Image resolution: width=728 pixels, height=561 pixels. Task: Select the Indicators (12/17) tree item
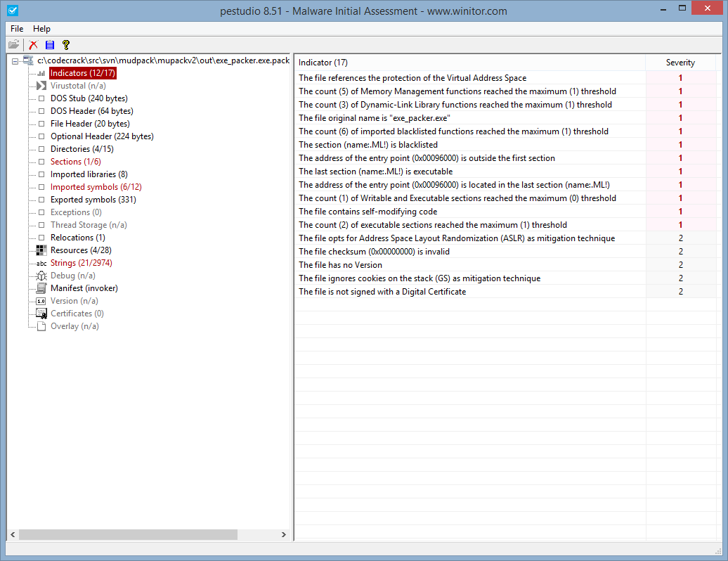(x=83, y=73)
